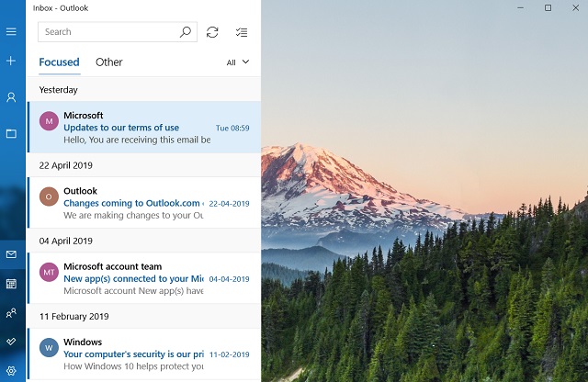Compose a new mail with plus icon
The image size is (588, 382).
pyautogui.click(x=11, y=61)
